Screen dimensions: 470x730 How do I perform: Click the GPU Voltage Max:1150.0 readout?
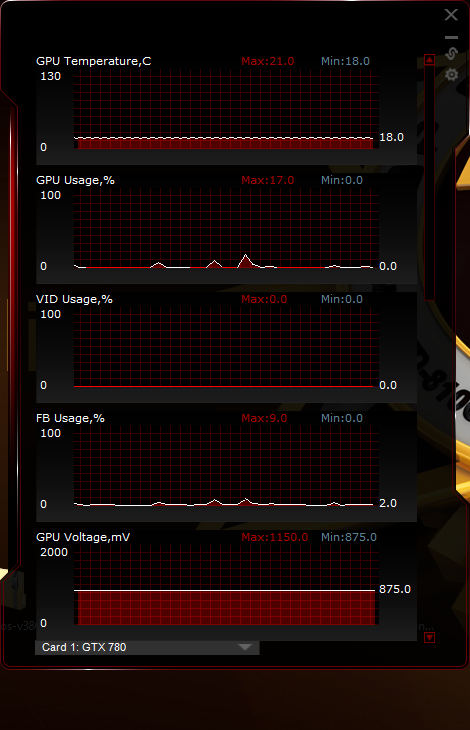(x=275, y=537)
